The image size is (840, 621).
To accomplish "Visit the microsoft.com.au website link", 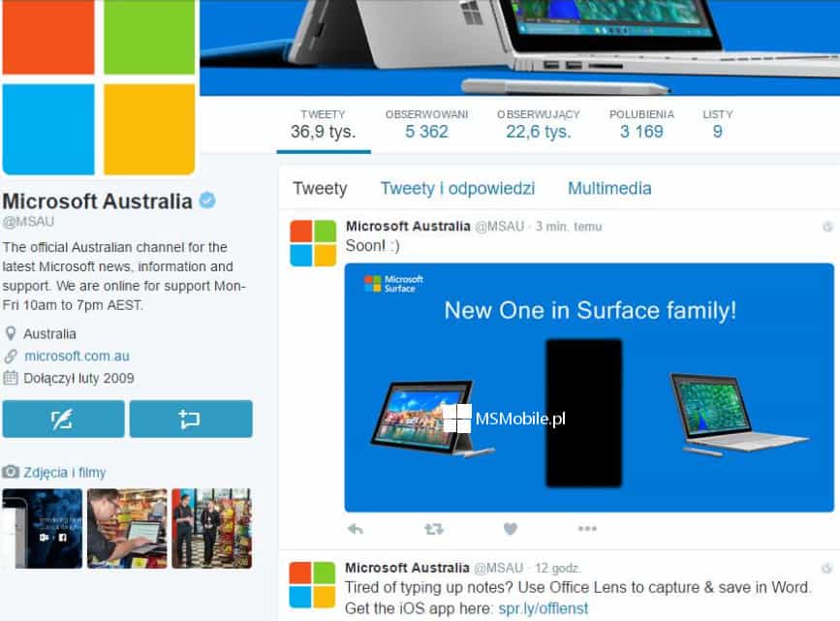I will point(77,356).
